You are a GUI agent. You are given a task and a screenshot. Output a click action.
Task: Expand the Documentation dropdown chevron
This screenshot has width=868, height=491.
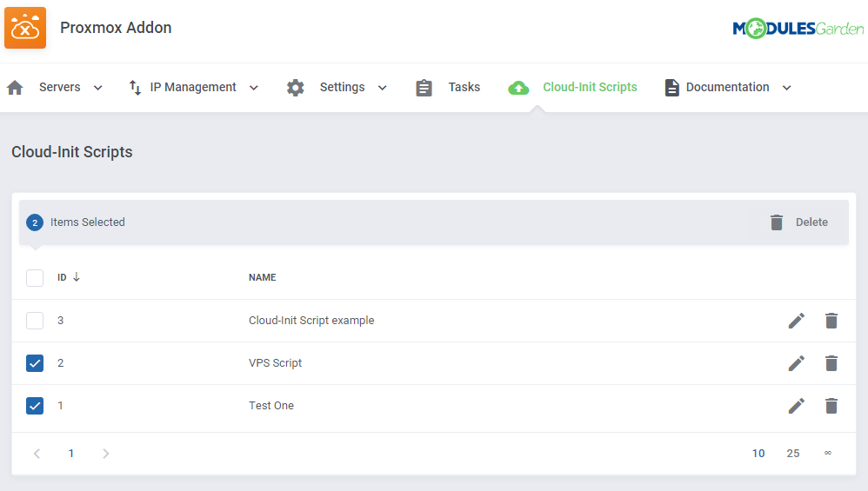pos(786,88)
